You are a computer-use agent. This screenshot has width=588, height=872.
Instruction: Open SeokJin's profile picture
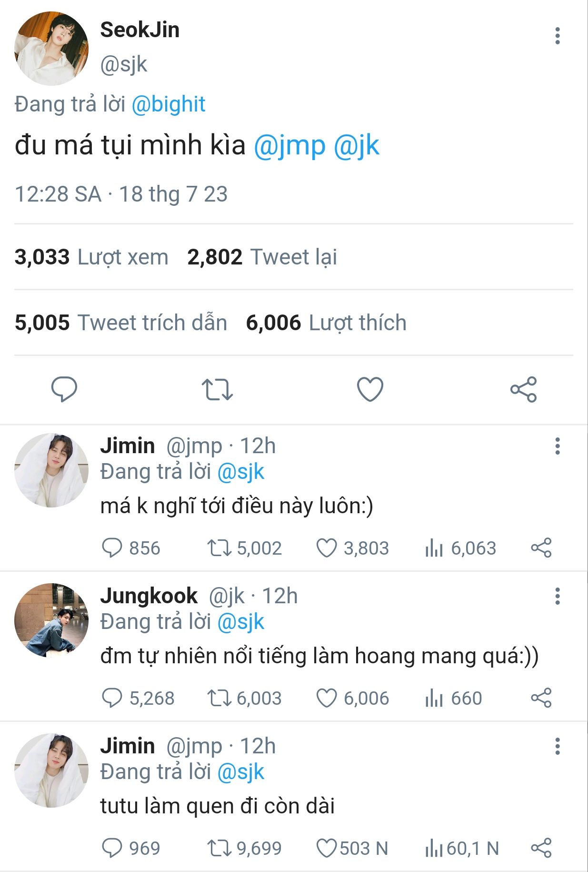[x=51, y=49]
